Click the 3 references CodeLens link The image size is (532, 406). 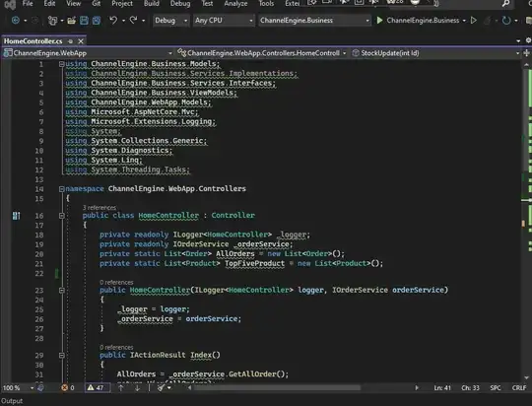coord(100,207)
